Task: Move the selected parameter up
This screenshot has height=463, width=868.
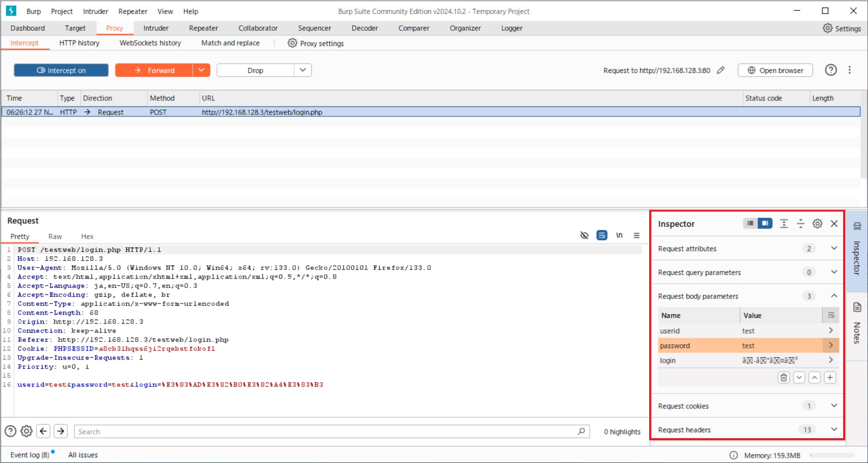Action: coord(814,377)
